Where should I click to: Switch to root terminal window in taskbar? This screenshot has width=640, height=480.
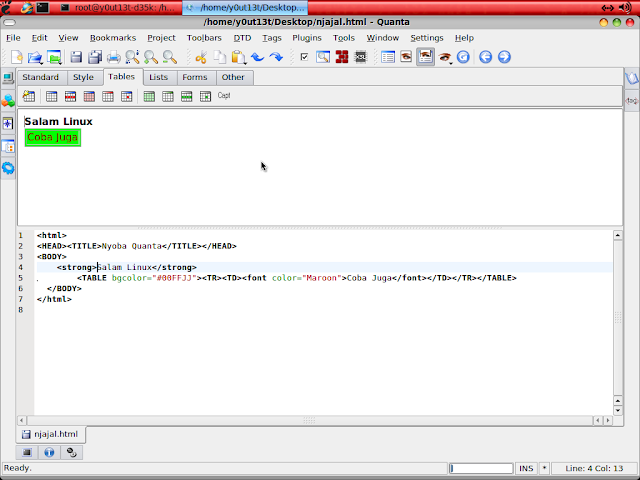pyautogui.click(x=118, y=7)
